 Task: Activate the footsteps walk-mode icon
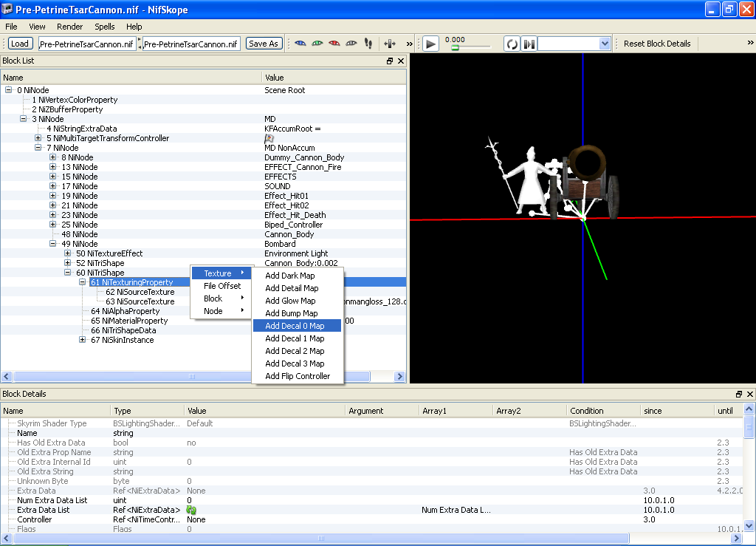coord(368,44)
